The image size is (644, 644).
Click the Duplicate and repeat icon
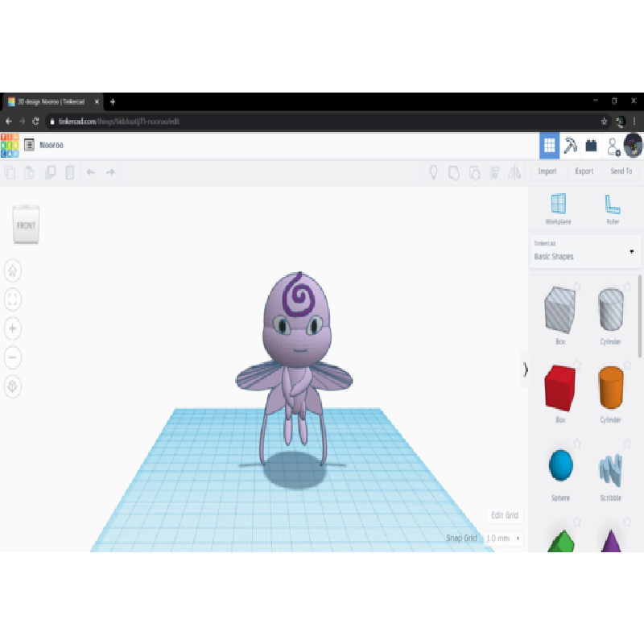50,172
